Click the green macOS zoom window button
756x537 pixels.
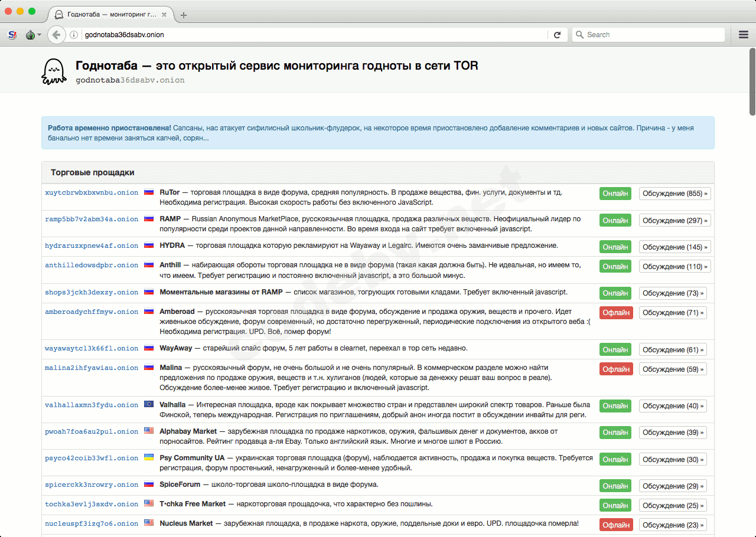pos(32,11)
